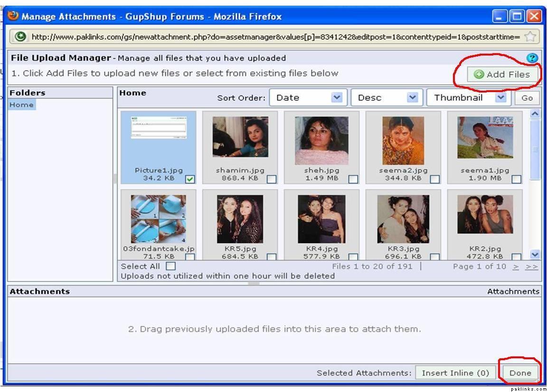Click the Insert Inline (0) button

point(455,373)
